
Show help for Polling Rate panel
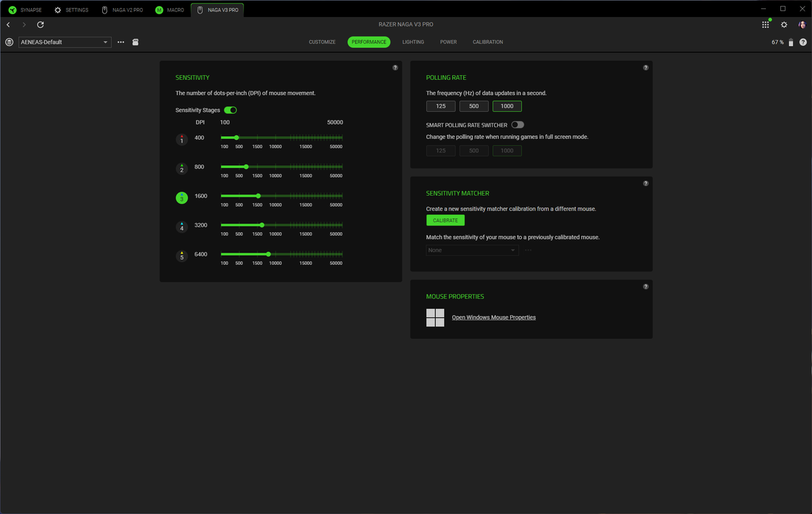click(646, 68)
